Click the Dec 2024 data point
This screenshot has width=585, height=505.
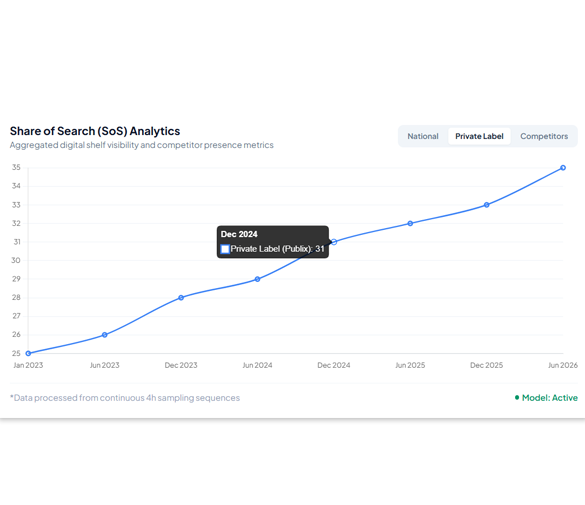pyautogui.click(x=334, y=242)
